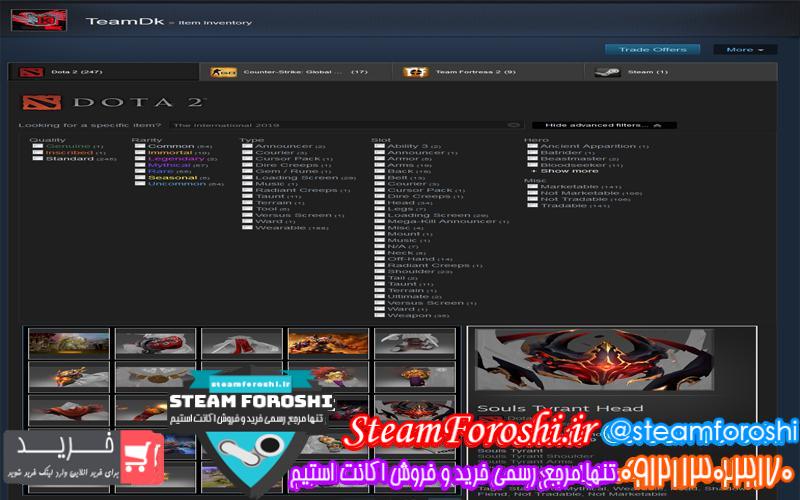Open the Counter-Strike: Global inventory tab
The width and height of the screenshot is (800, 500).
[290, 72]
